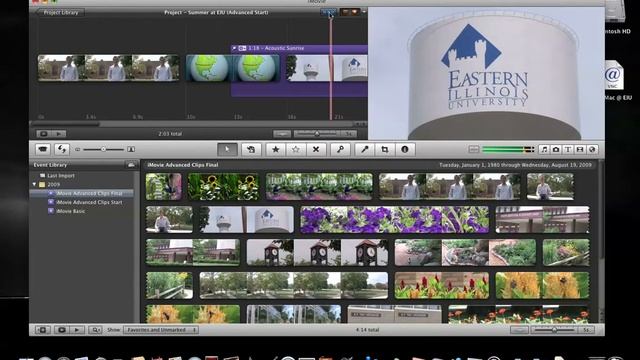640x360 pixels.
Task: Open the Transitions browser
Action: [580, 149]
